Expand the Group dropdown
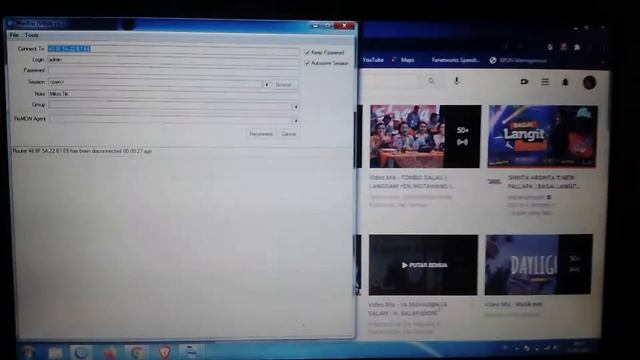 296,107
